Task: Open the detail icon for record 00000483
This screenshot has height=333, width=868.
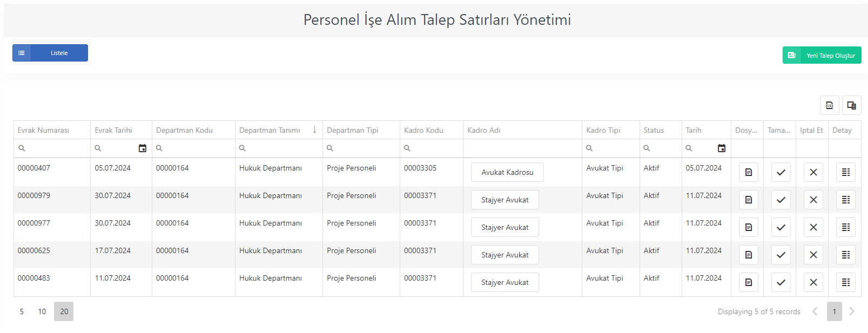Action: (x=845, y=282)
